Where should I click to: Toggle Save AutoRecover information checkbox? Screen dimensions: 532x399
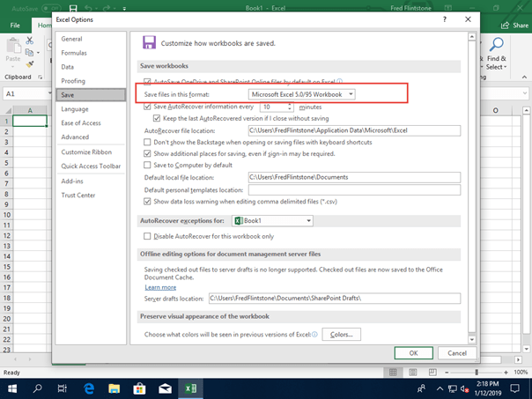(148, 107)
